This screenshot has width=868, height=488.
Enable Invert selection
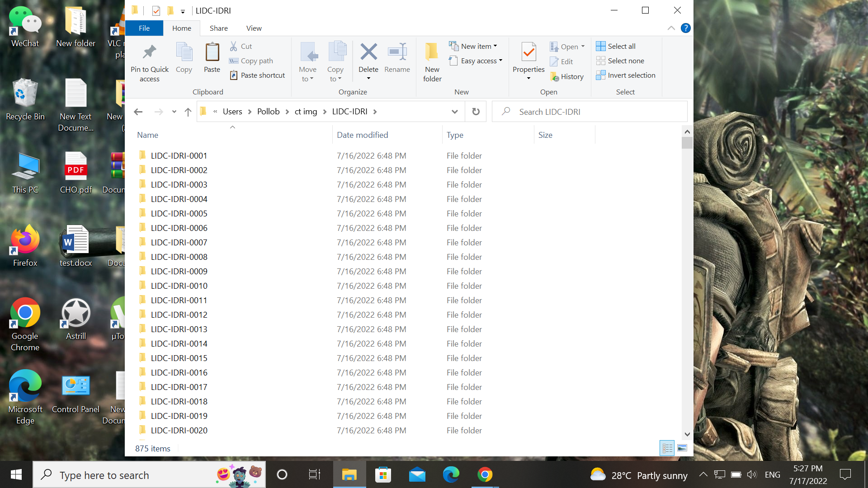[626, 75]
